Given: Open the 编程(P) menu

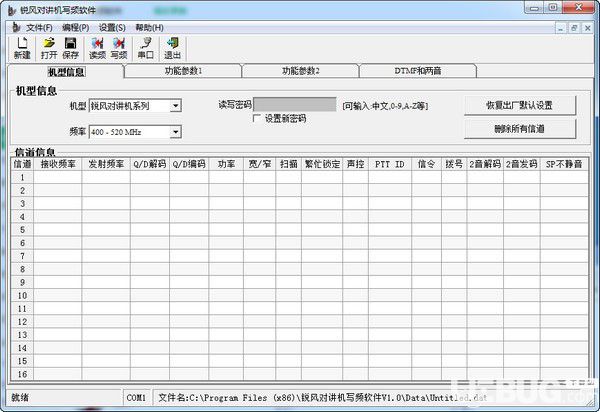Looking at the screenshot, I should pyautogui.click(x=75, y=28).
